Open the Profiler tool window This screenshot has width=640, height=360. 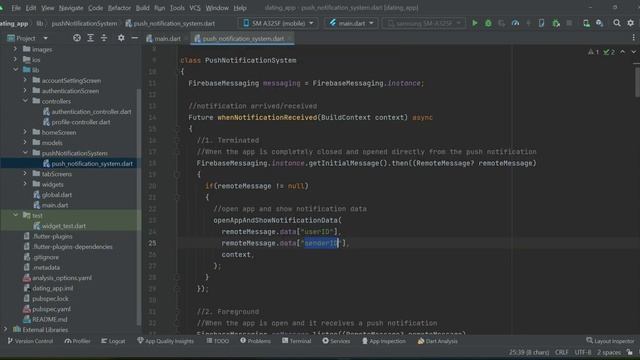77,341
